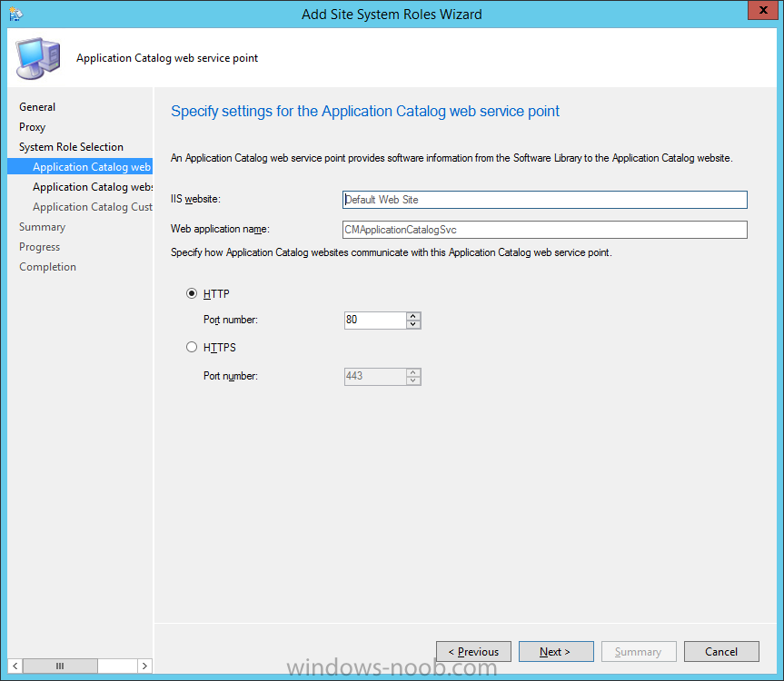
Task: Click the sidebar scrollbar right arrow
Action: [x=144, y=666]
